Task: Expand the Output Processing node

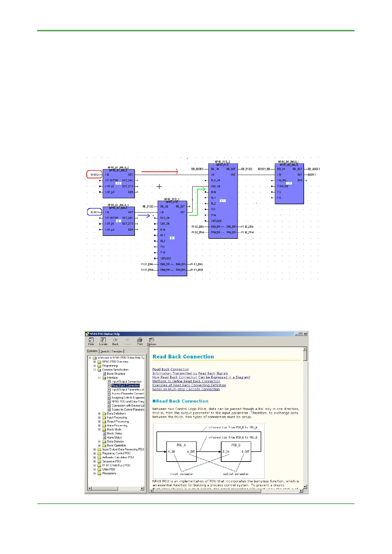Action: 99,421
